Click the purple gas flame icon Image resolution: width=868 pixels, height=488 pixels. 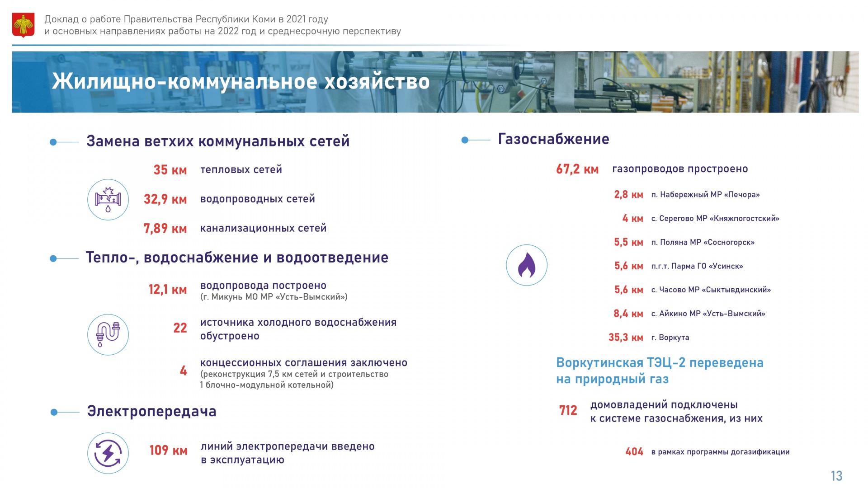(x=527, y=265)
